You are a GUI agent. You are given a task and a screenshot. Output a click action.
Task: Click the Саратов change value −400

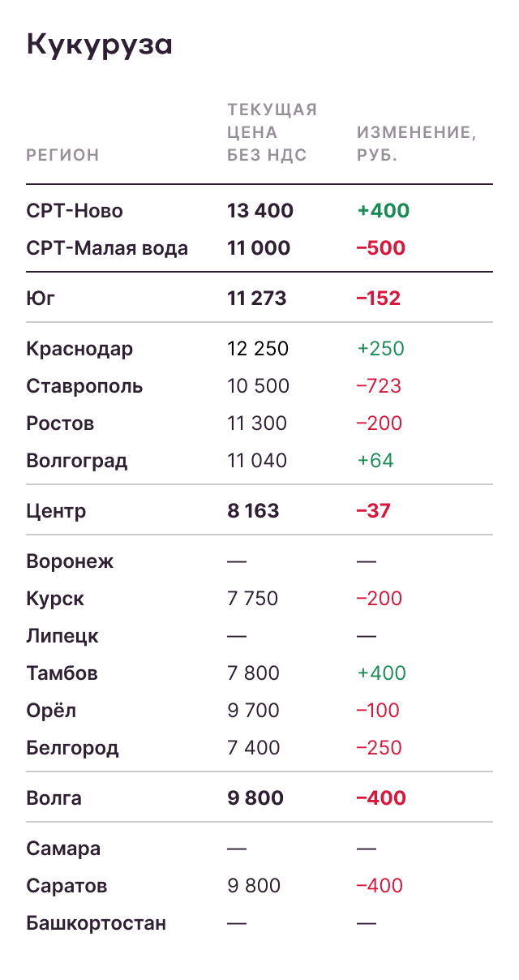point(380,886)
